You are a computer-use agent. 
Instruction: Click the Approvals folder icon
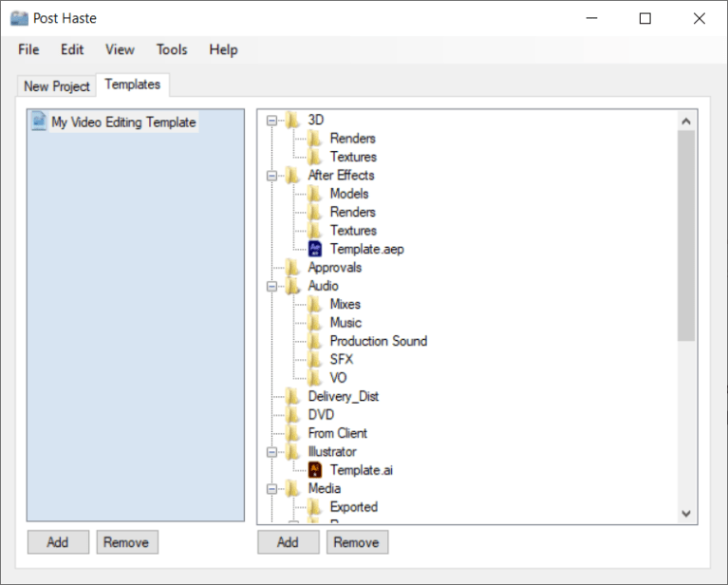(294, 268)
